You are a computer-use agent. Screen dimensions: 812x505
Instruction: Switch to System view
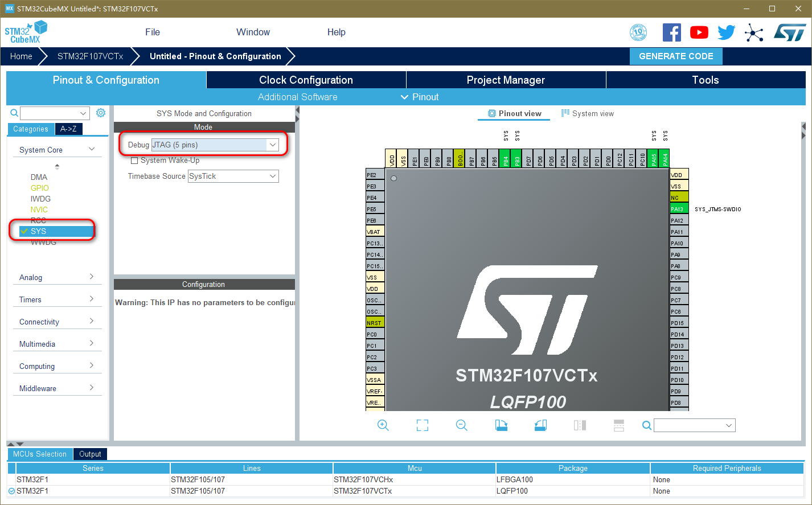click(588, 113)
